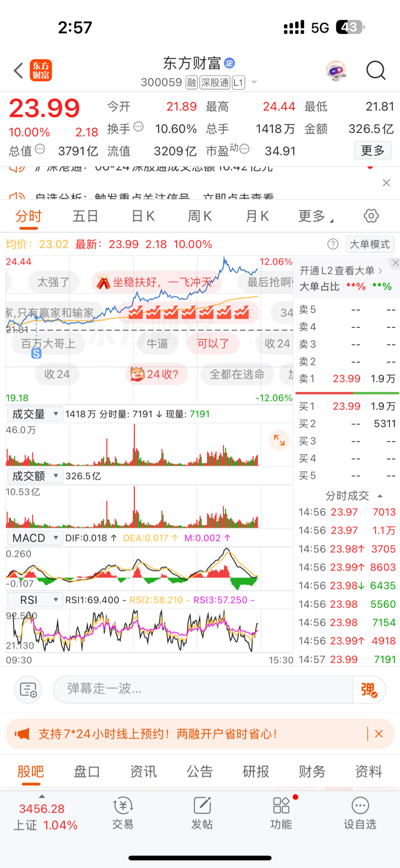Close the news ticker banner
This screenshot has height=868, width=400.
[386, 182]
